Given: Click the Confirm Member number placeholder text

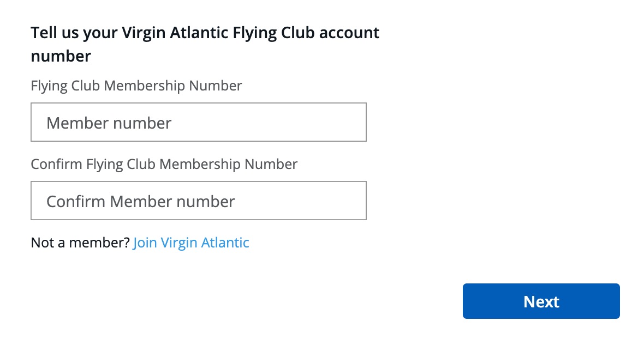Looking at the screenshot, I should (141, 201).
